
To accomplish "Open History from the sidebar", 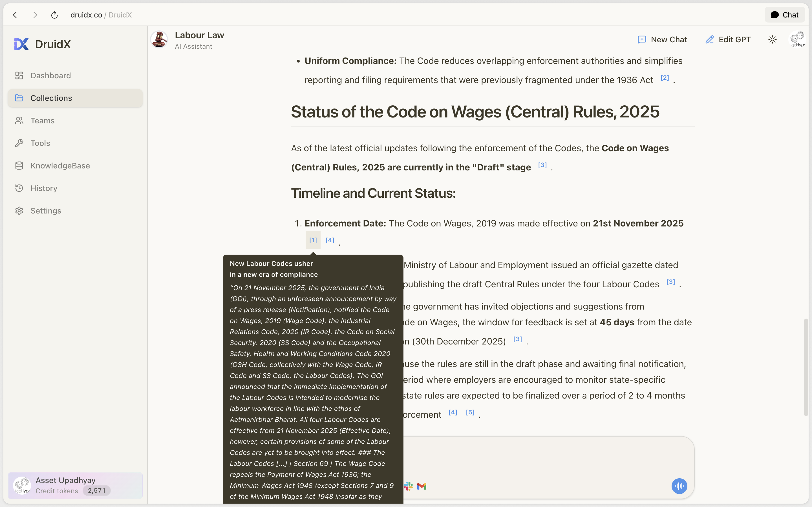I will (44, 188).
